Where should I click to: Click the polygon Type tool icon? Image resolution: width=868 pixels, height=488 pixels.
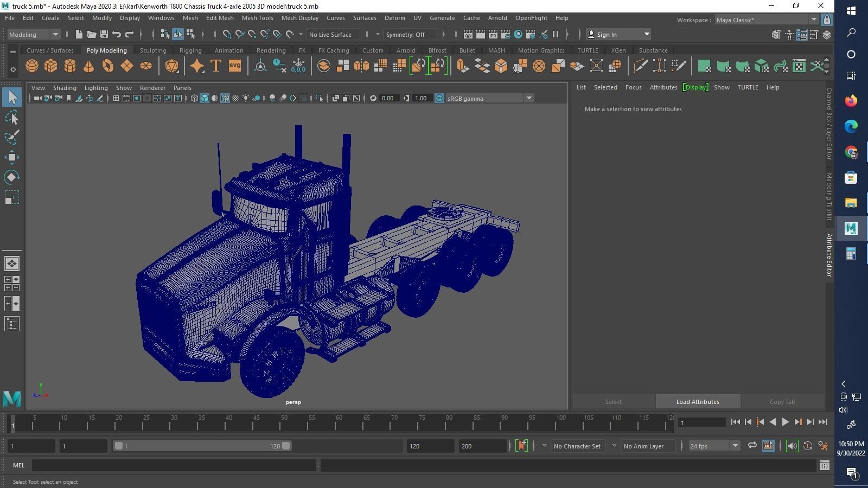(216, 66)
